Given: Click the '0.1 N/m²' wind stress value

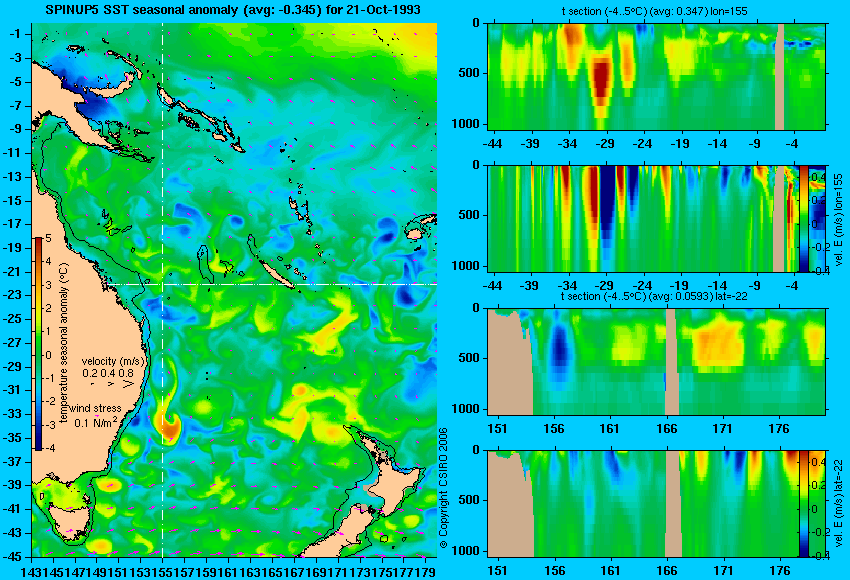Looking at the screenshot, I should pos(95,422).
